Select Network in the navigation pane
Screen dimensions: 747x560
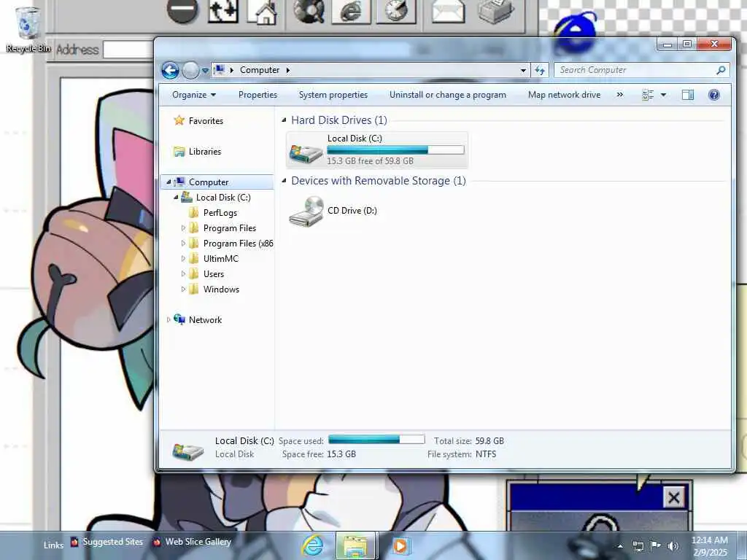(205, 320)
